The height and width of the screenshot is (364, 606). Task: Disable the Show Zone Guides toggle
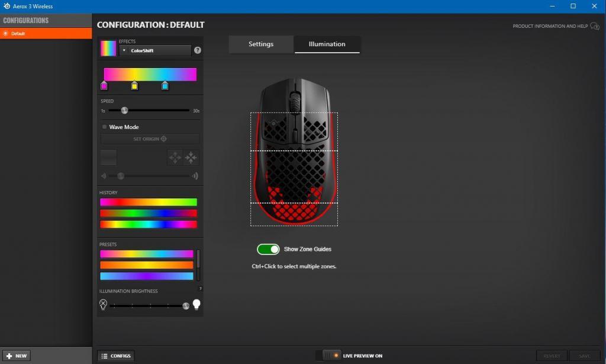(268, 249)
